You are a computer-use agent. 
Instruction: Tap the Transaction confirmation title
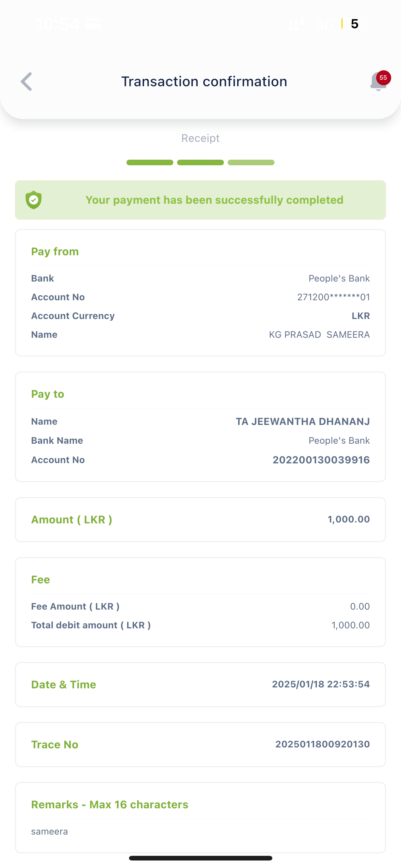pos(204,82)
